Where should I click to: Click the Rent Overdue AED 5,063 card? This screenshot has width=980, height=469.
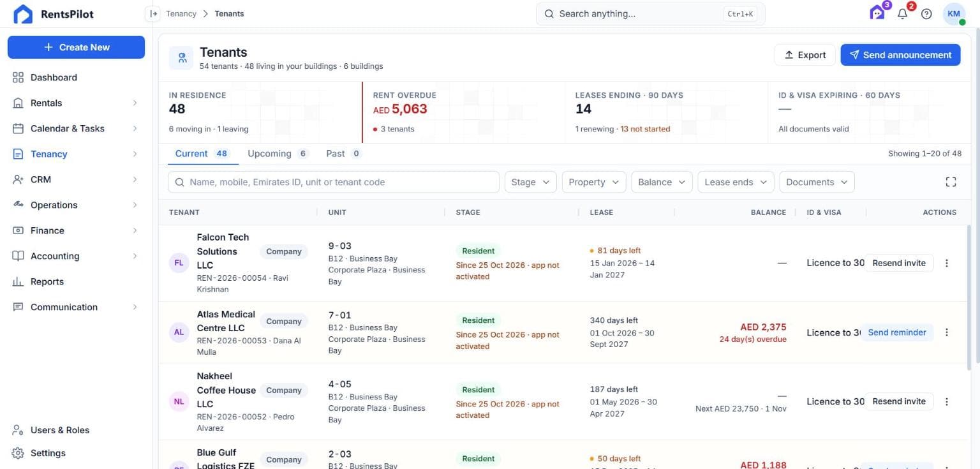point(463,112)
